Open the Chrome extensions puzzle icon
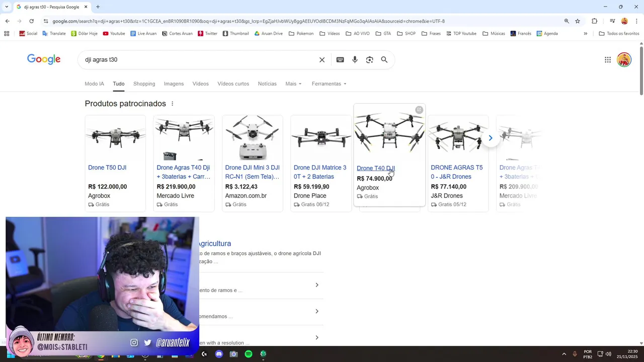Screen dimensions: 644x362 (595, 21)
